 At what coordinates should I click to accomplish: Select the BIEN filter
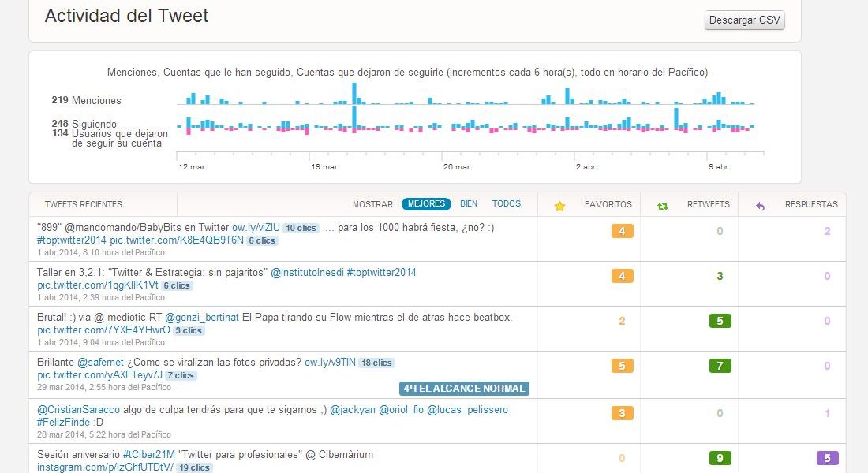(x=469, y=204)
